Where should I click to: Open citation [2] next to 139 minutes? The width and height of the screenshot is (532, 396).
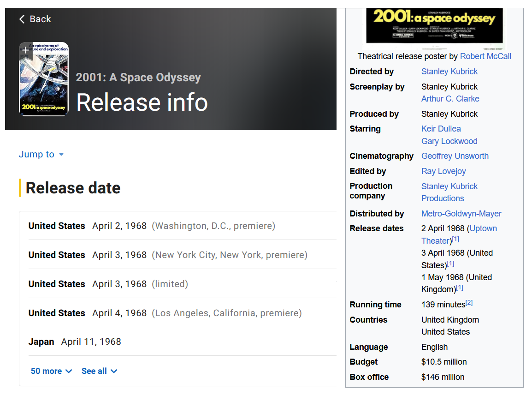point(469,303)
